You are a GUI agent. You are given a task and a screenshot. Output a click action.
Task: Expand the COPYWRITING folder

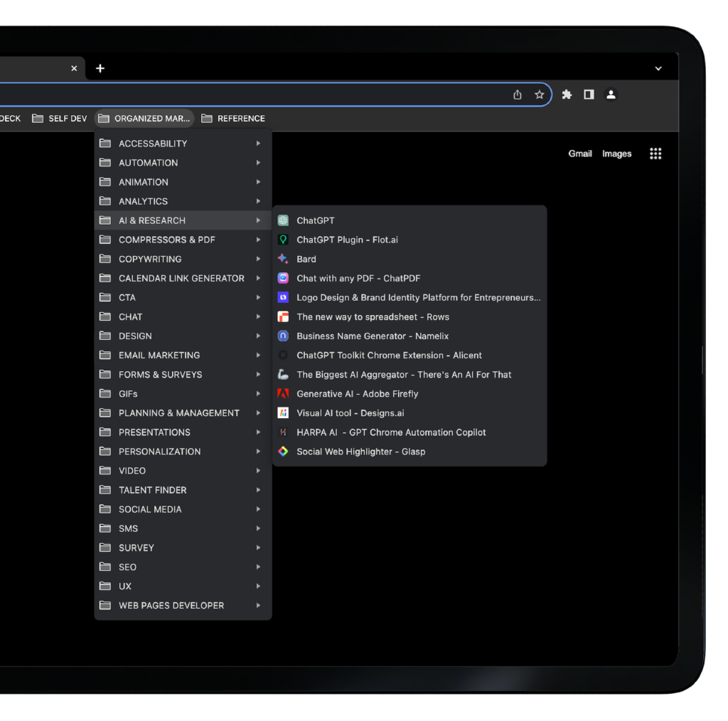point(183,259)
